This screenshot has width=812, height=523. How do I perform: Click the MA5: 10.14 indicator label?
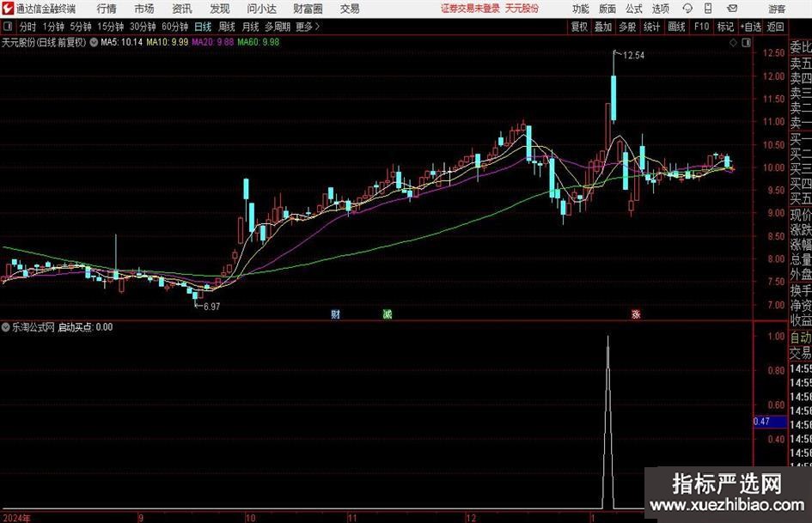click(x=121, y=42)
